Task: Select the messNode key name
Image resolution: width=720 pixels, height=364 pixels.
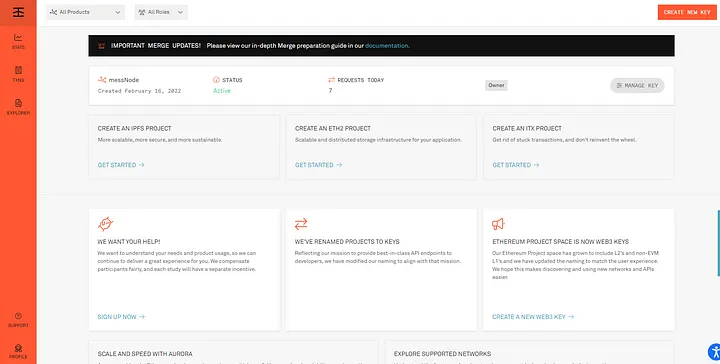Action: pos(124,80)
